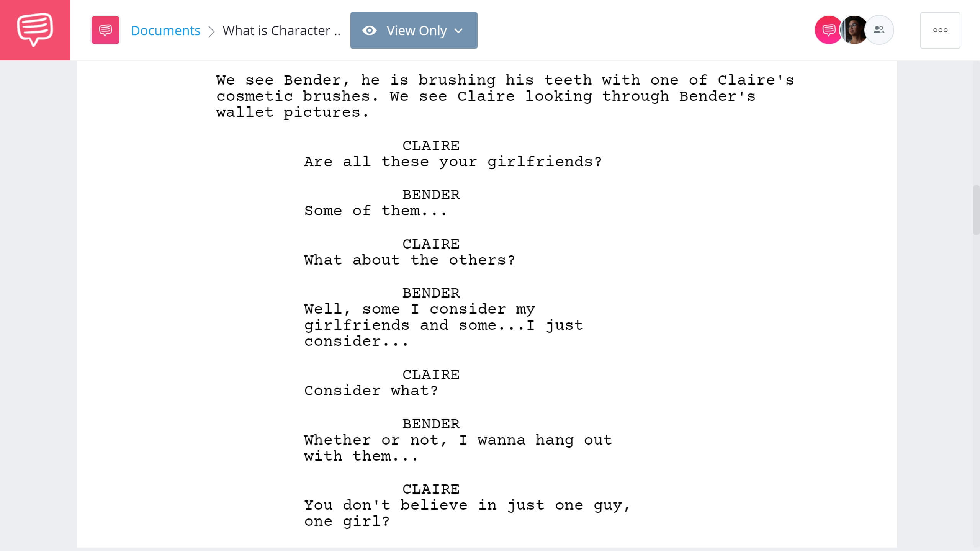980x551 pixels.
Task: Click the document comments icon left toolbar
Action: click(x=105, y=30)
